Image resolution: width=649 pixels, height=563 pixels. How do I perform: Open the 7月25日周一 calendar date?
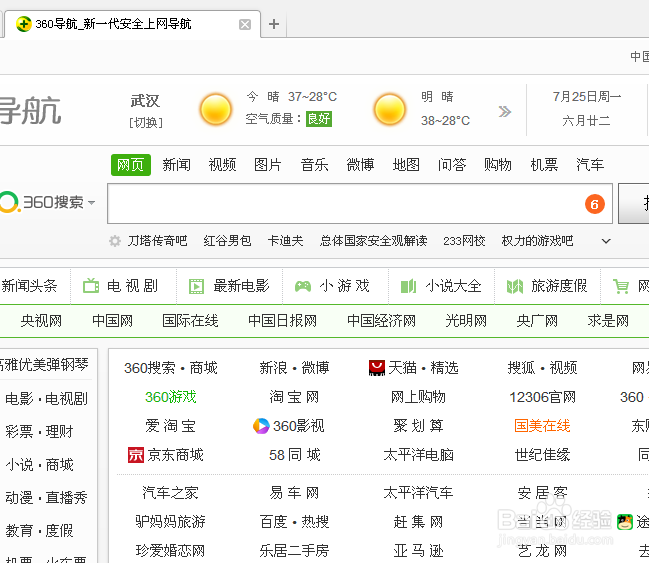[587, 97]
